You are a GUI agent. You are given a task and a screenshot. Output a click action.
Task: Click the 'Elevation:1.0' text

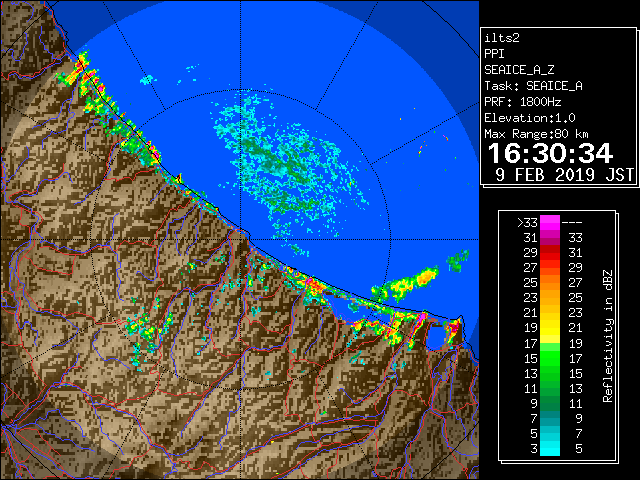[530, 118]
